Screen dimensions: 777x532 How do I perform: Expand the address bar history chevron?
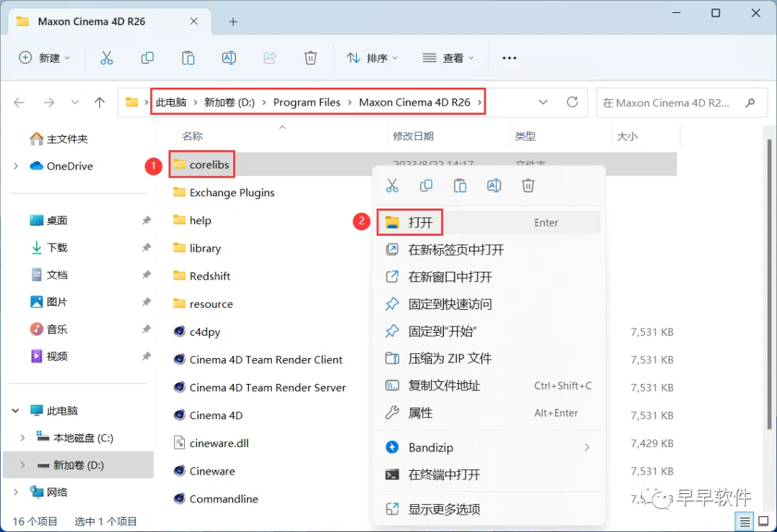[x=543, y=102]
